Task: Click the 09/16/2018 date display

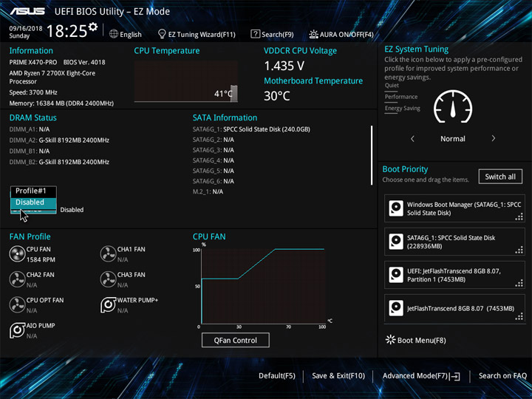Action: coord(26,29)
